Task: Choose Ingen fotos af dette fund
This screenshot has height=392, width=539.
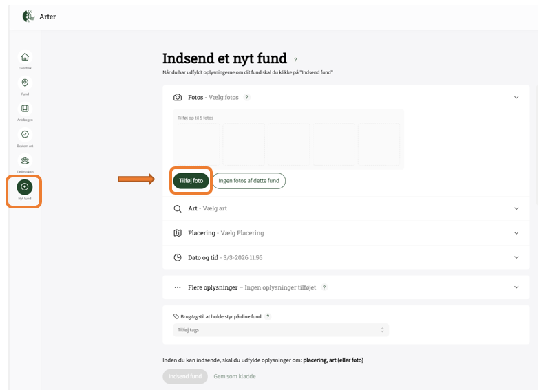Action: point(249,181)
